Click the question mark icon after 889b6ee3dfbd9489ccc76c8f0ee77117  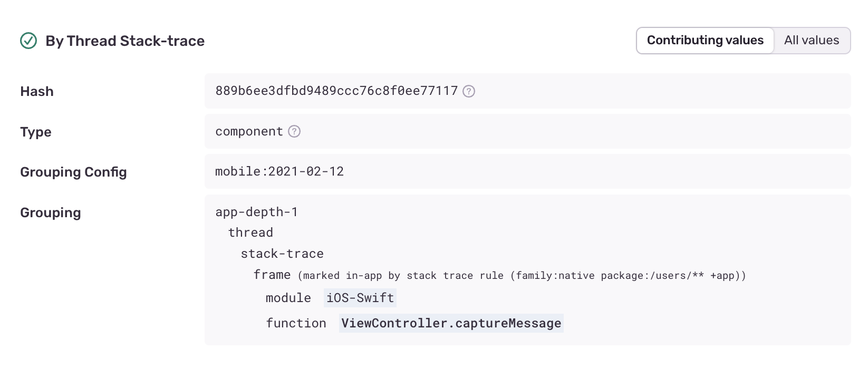(x=469, y=91)
